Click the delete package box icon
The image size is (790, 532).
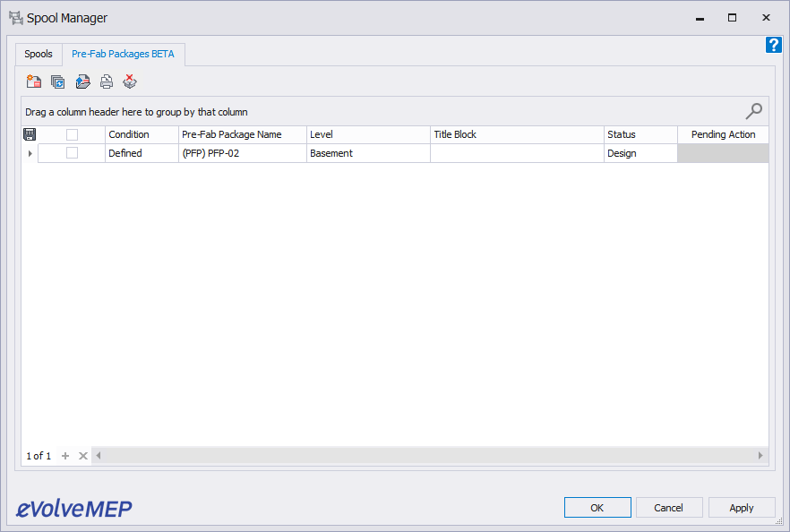click(x=130, y=82)
